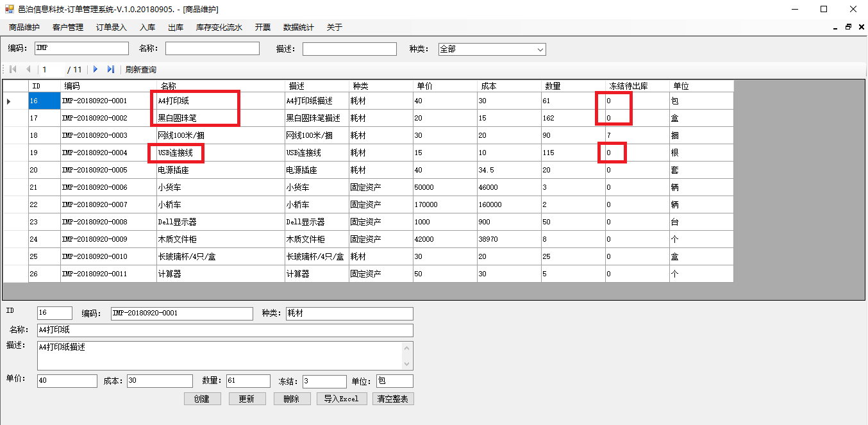The height and width of the screenshot is (425, 868).
Task: Go to the next page arrow icon
Action: [x=96, y=69]
